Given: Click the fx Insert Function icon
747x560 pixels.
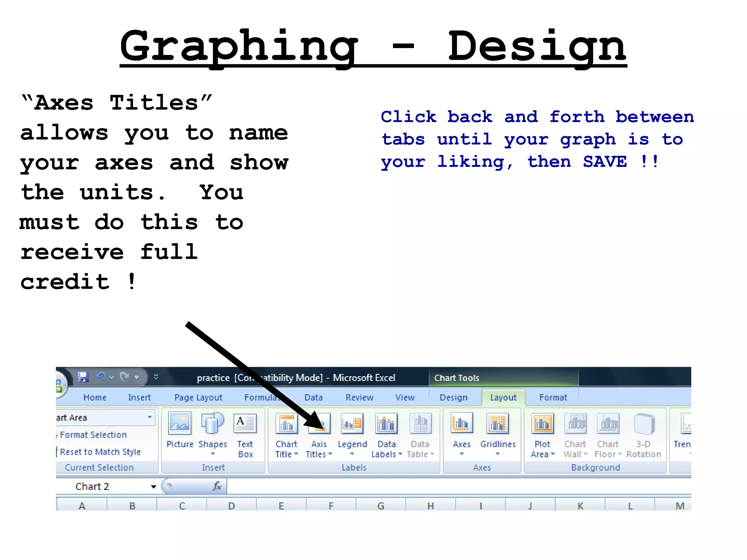Looking at the screenshot, I should pos(217,486).
